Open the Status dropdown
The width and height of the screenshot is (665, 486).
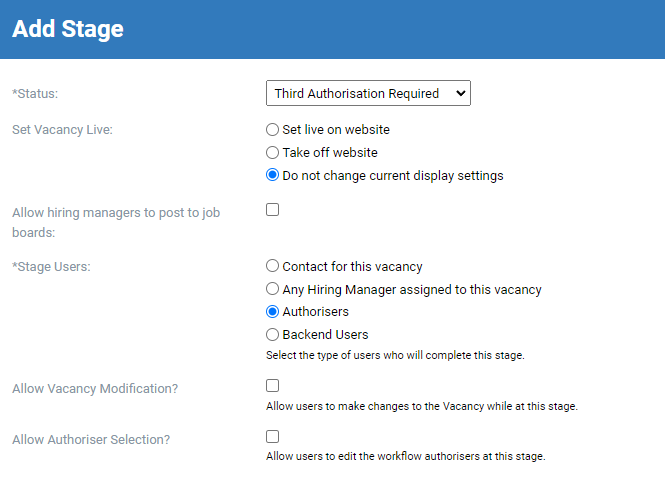pyautogui.click(x=368, y=93)
